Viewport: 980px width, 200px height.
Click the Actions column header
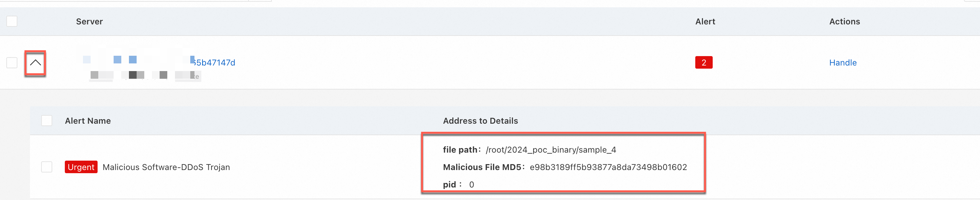tap(844, 22)
